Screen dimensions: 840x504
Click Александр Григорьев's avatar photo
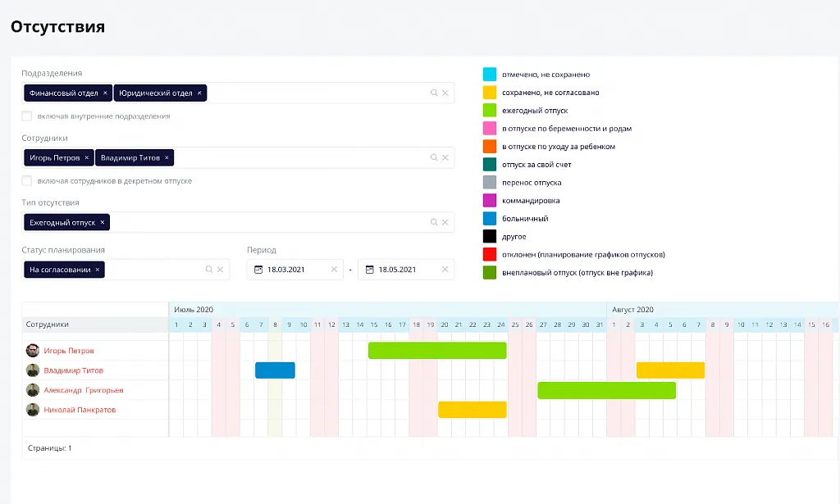(32, 390)
